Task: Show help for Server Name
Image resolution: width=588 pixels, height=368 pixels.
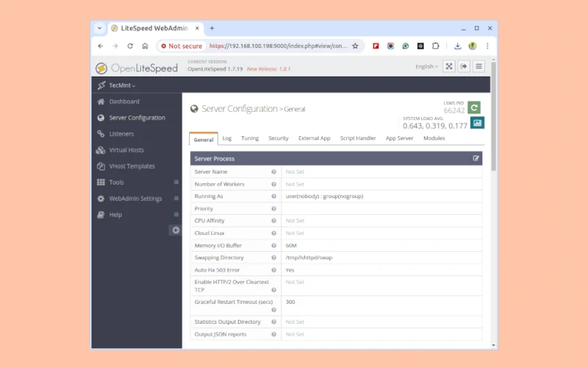Action: [x=273, y=171]
